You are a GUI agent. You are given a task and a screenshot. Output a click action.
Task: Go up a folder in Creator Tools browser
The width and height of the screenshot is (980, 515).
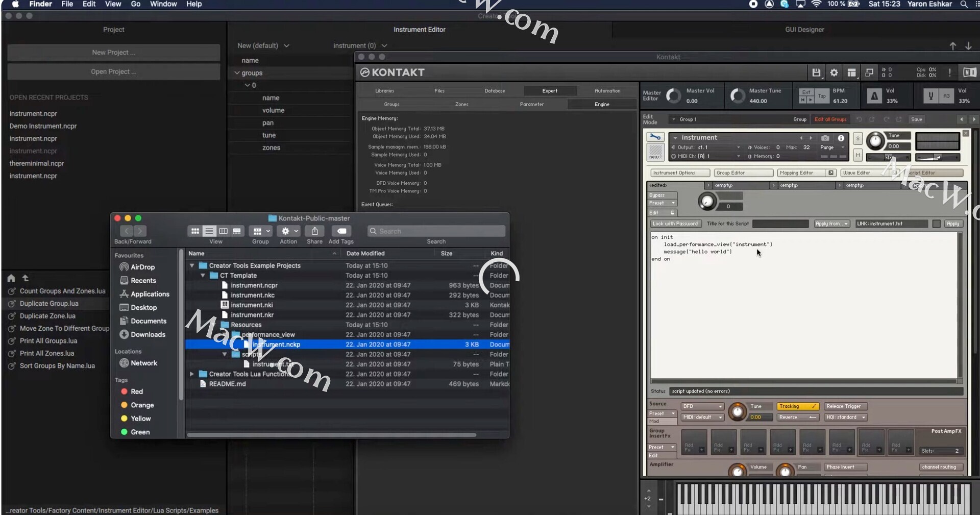tap(26, 278)
